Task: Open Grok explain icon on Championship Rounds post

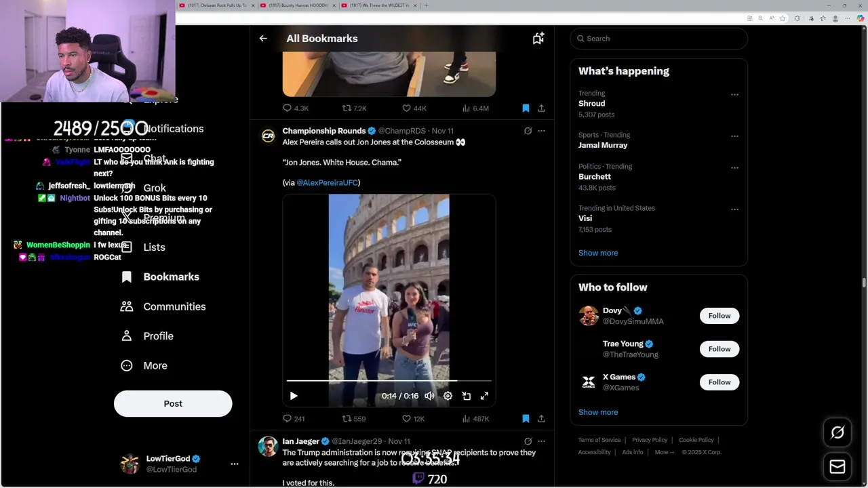Action: click(528, 131)
